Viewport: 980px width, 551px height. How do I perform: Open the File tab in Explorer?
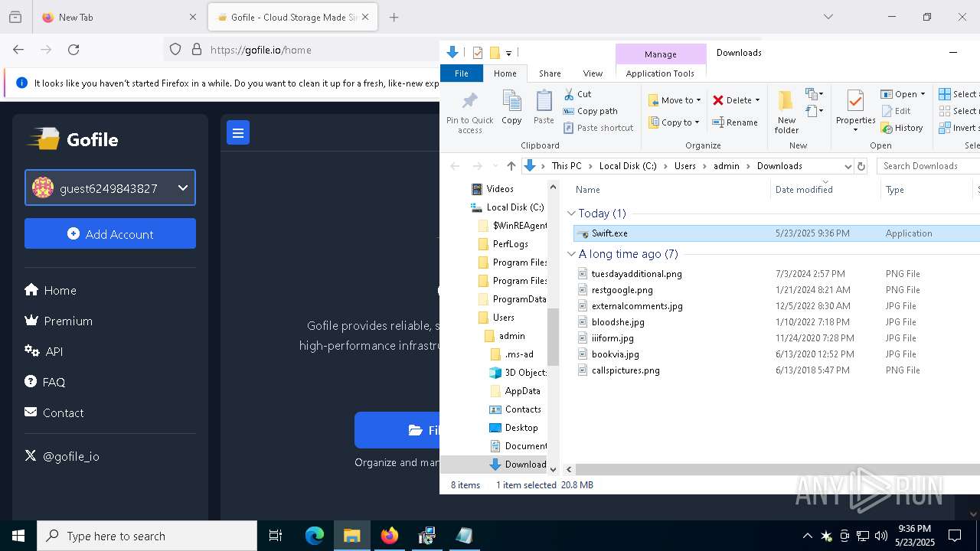[462, 73]
